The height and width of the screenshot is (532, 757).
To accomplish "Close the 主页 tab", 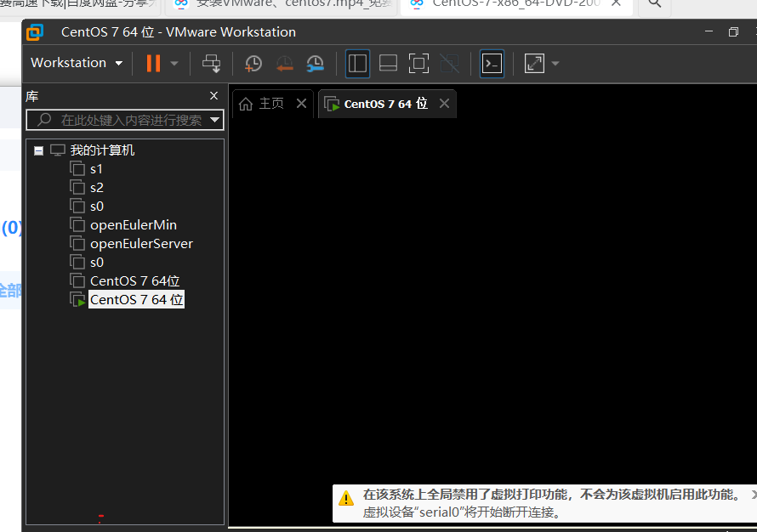I will coord(301,103).
